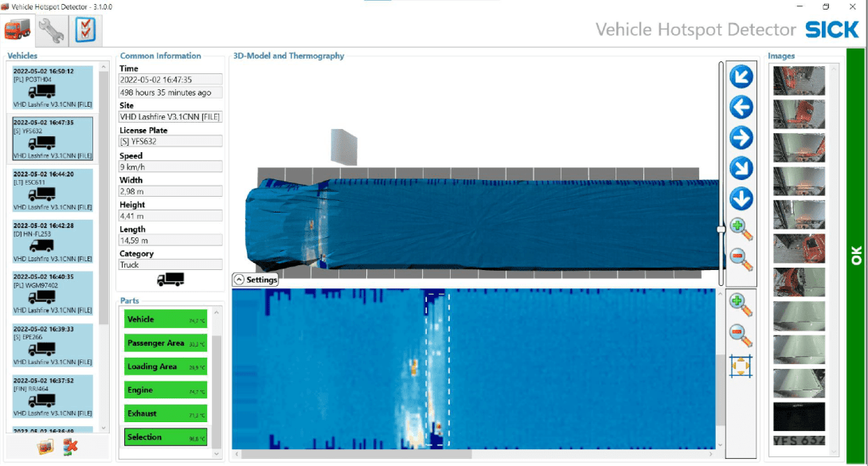The height and width of the screenshot is (466, 868).
Task: Click the thermography scroll-left arrow
Action: (237, 454)
